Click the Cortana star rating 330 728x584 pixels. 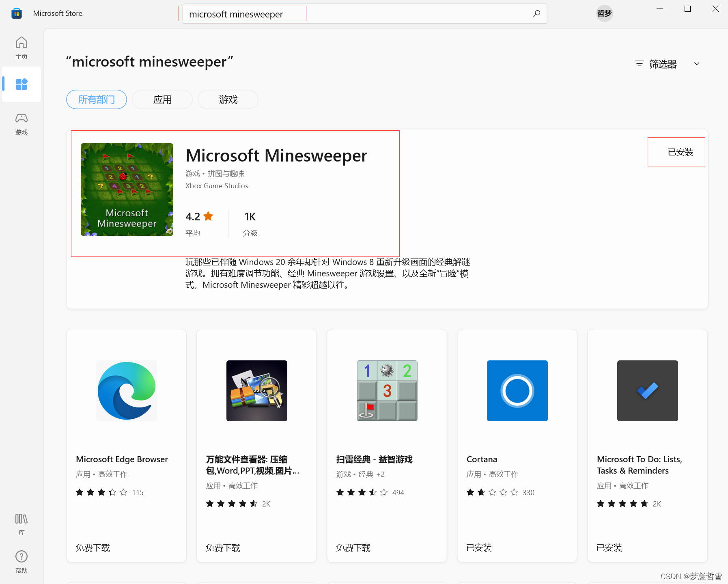(500, 492)
